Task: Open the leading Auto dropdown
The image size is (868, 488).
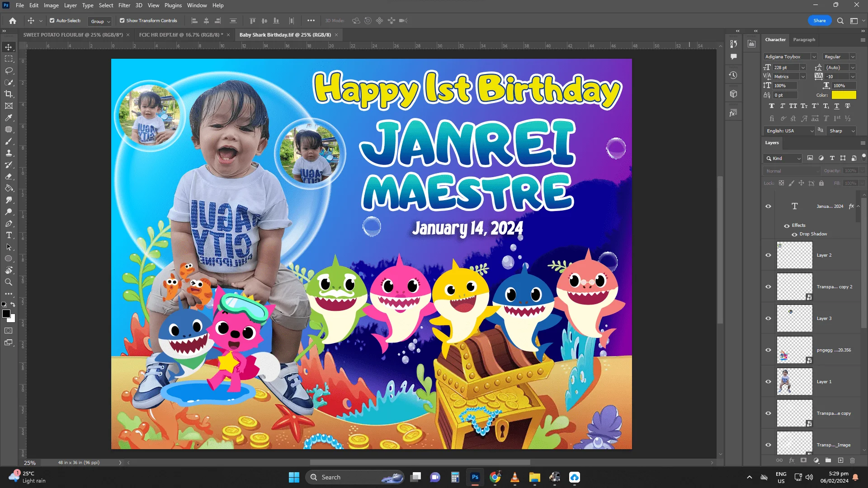Action: [853, 68]
